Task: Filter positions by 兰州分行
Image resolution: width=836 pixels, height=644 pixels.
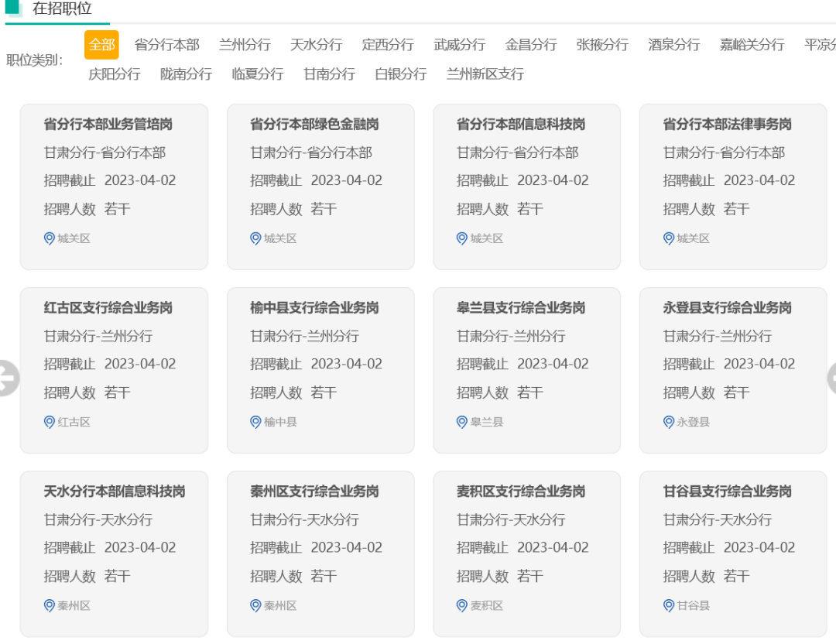Action: [x=245, y=45]
